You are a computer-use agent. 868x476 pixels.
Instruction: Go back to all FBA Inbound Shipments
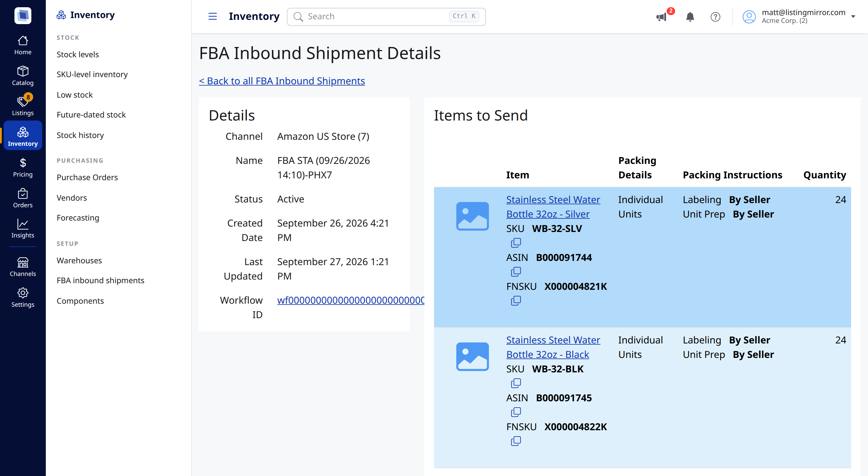click(282, 81)
